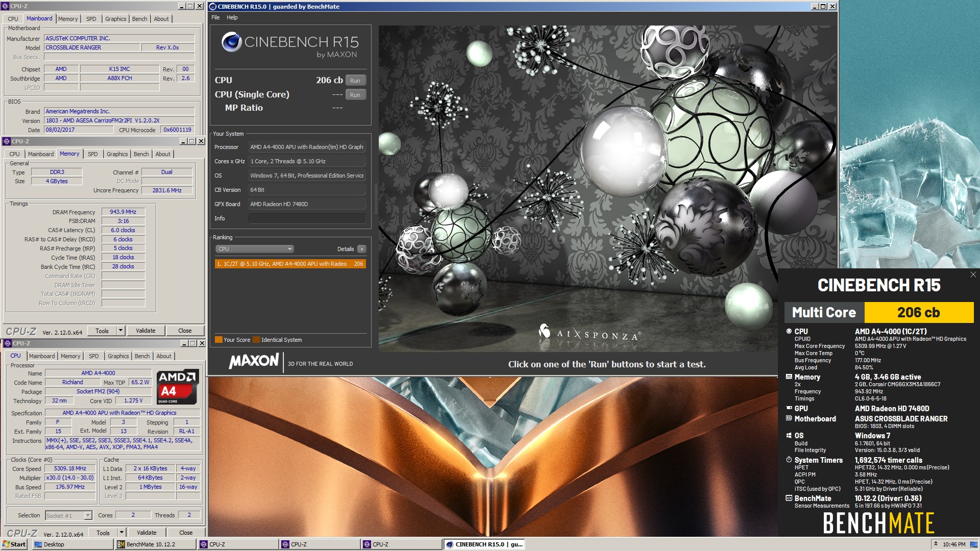
Task: Show hidden system tray icons
Action: click(936, 544)
